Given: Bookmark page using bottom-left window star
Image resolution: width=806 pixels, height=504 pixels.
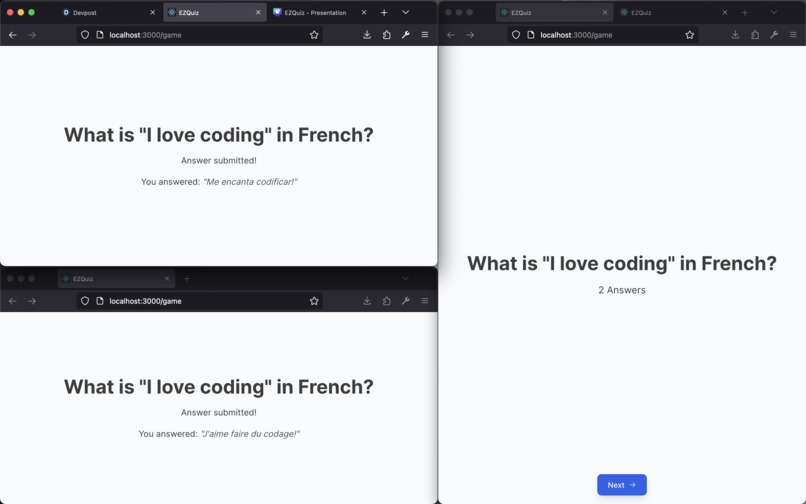Looking at the screenshot, I should click(x=314, y=301).
